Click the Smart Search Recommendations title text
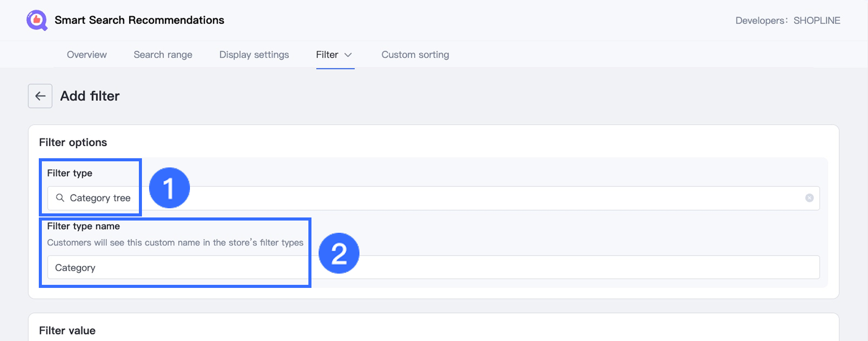This screenshot has width=868, height=341. (139, 20)
